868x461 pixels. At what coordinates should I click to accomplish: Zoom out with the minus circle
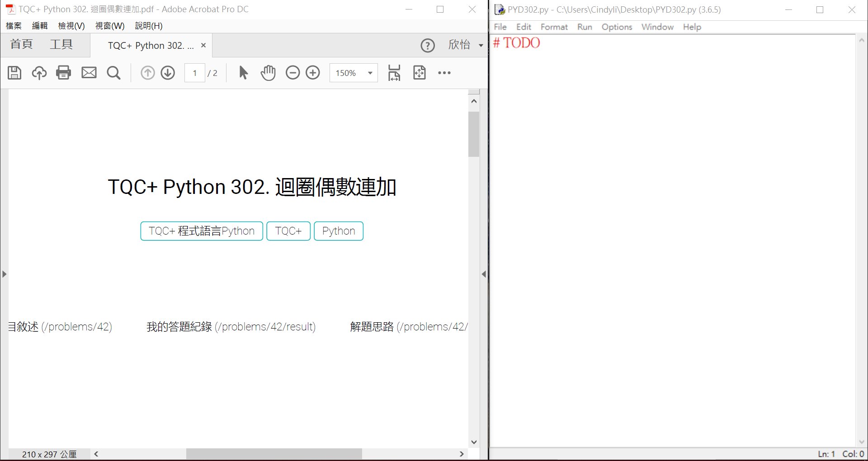[292, 73]
